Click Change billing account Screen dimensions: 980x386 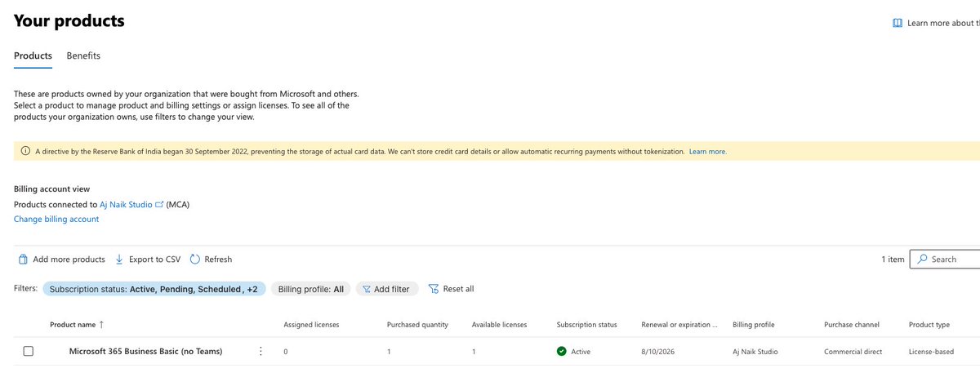56,219
